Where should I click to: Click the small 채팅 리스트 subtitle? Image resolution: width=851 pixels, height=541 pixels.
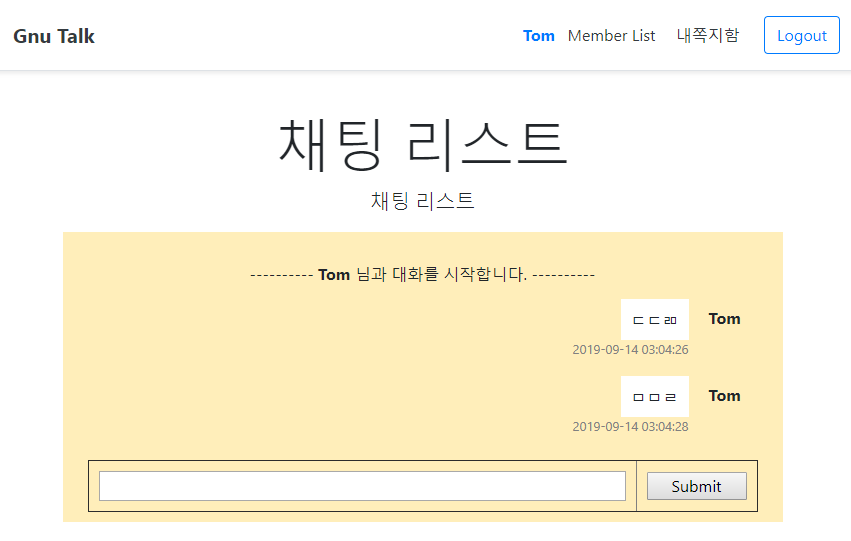tap(423, 201)
